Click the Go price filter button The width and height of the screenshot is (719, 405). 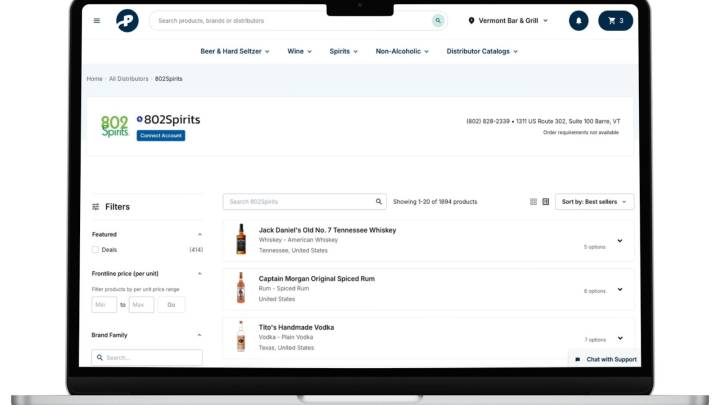(x=171, y=305)
